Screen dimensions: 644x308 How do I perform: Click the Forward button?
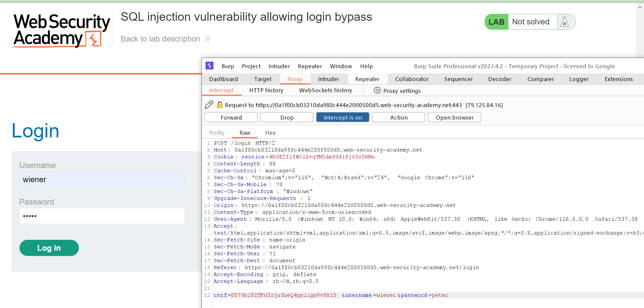coord(231,117)
